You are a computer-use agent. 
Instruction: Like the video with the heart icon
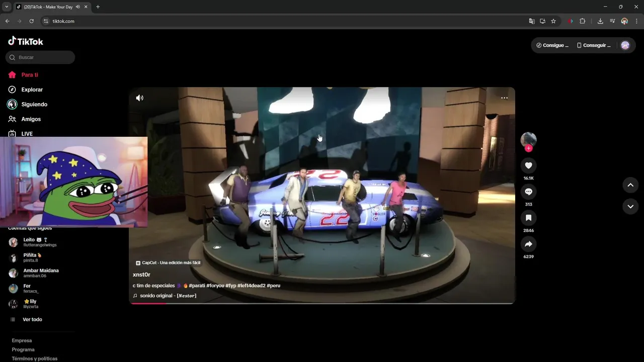point(528,165)
